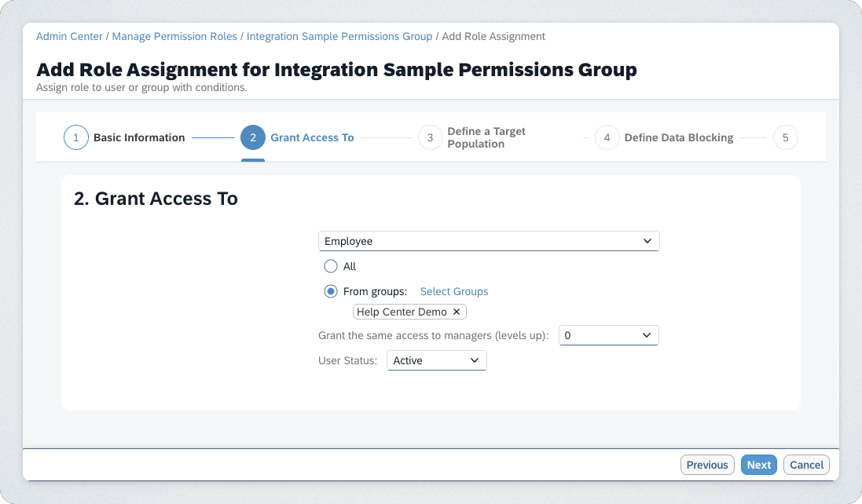Select the From groups radio button

pos(331,292)
